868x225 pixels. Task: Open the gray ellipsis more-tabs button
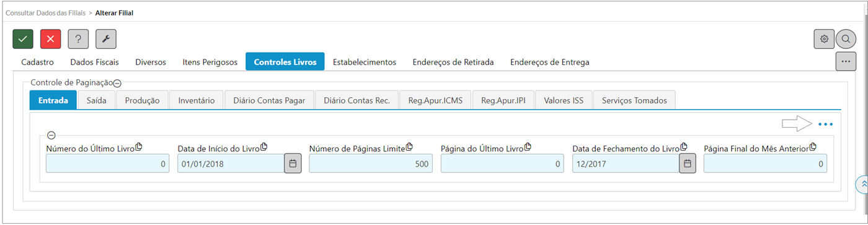[x=846, y=61]
